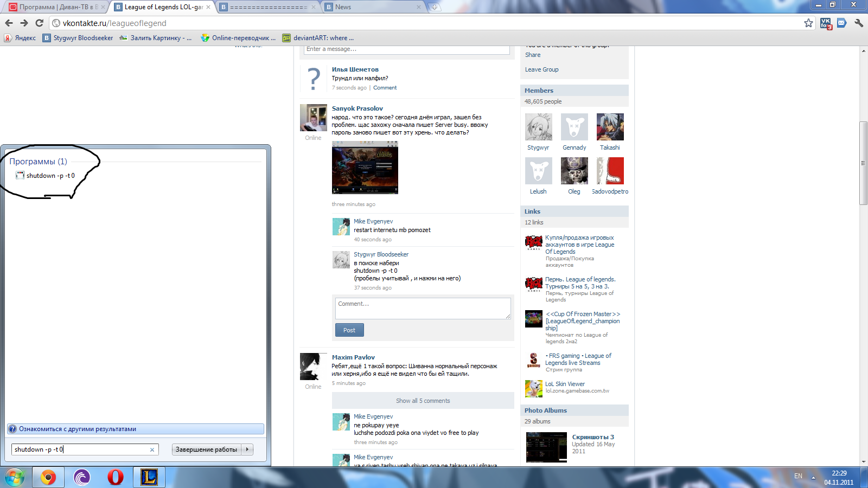This screenshot has width=868, height=488.
Task: Click help icon beside Ознакомиться с другими результатами
Action: [12, 429]
